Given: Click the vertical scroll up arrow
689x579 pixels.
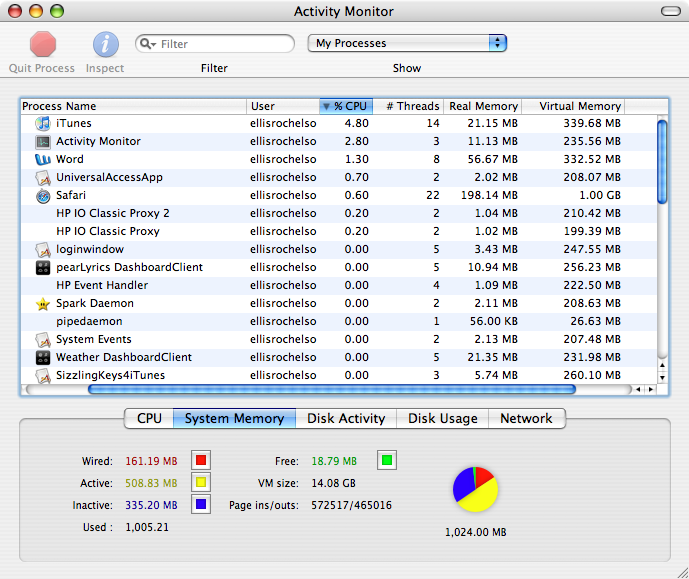Looking at the screenshot, I should coord(662,365).
